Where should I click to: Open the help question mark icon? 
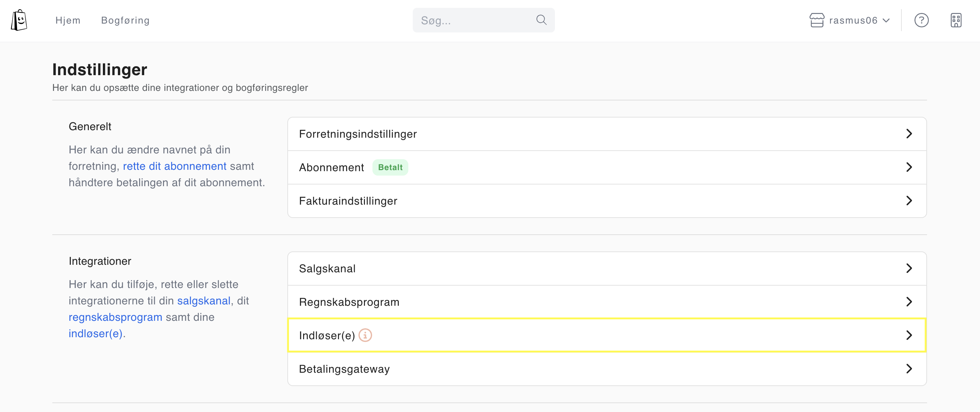921,20
